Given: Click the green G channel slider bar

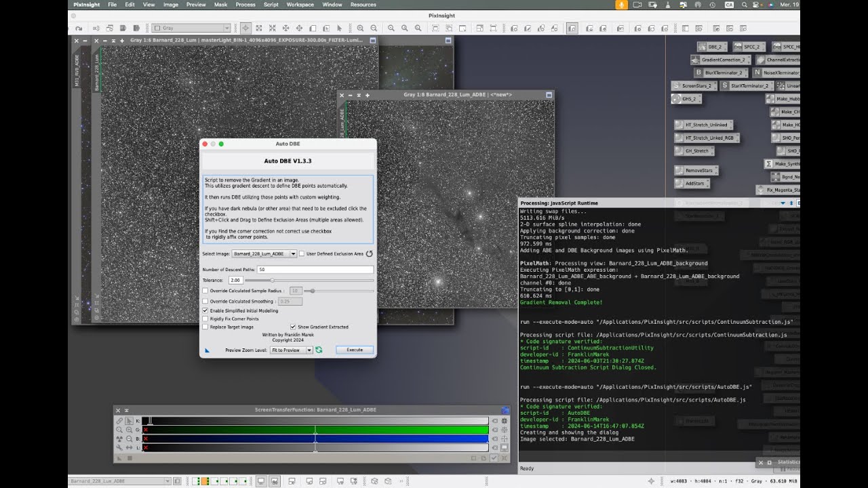Looking at the screenshot, I should click(315, 430).
